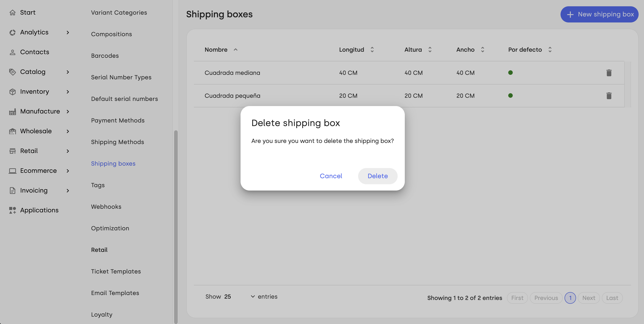Click the Contacts person icon
Image resolution: width=644 pixels, height=324 pixels.
click(x=13, y=52)
